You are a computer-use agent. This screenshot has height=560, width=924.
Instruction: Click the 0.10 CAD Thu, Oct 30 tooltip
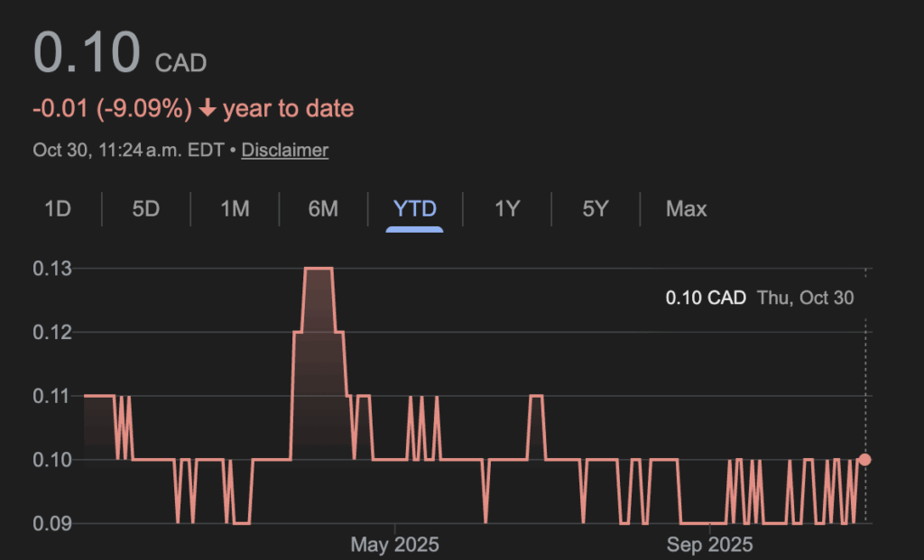point(759,298)
